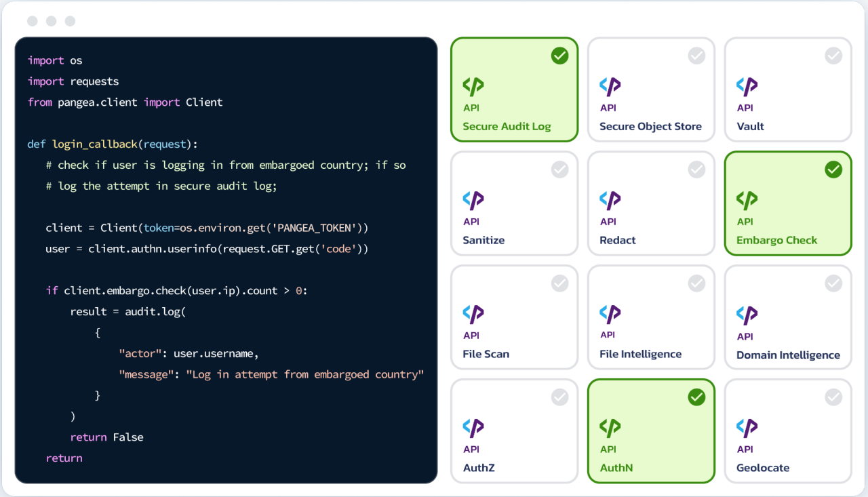This screenshot has width=868, height=497.
Task: Select the Secure Audit Log label
Action: pos(507,126)
